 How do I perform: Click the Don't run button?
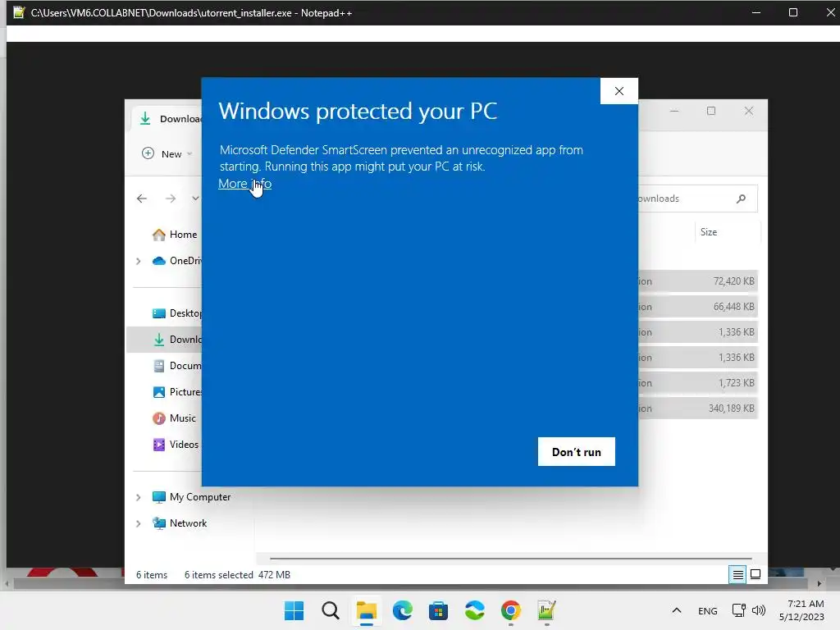[x=577, y=452]
